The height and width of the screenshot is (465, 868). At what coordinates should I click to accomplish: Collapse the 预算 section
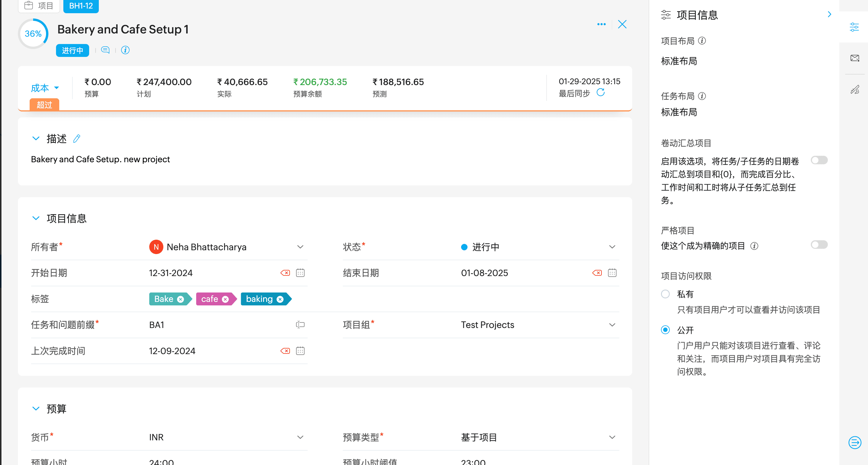pyautogui.click(x=36, y=409)
